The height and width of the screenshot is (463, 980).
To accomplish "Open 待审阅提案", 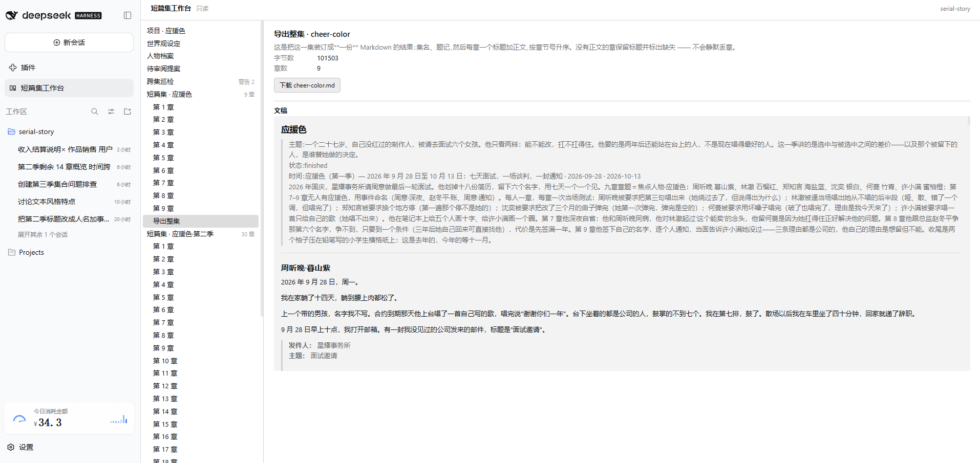I will pos(201,69).
